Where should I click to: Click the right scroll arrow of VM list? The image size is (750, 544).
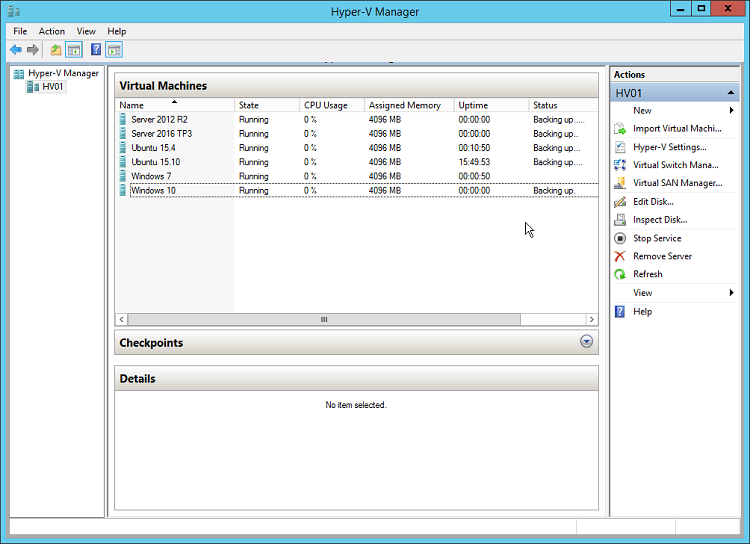tap(592, 319)
